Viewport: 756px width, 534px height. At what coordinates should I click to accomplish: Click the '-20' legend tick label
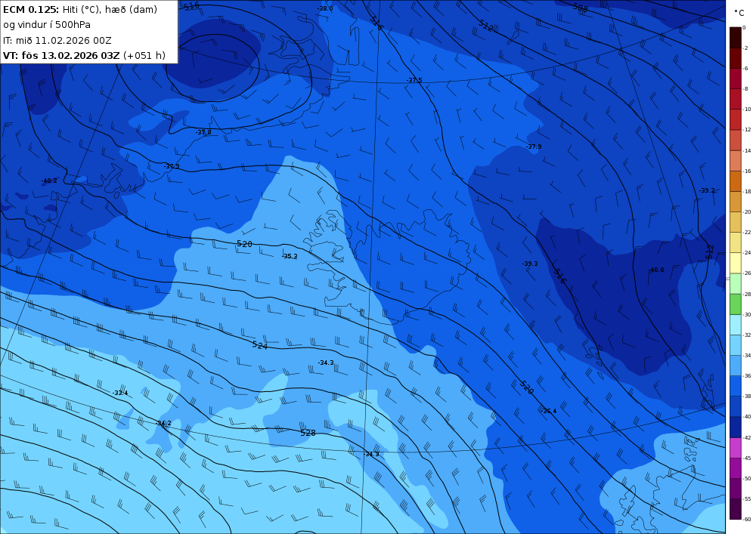coord(748,212)
